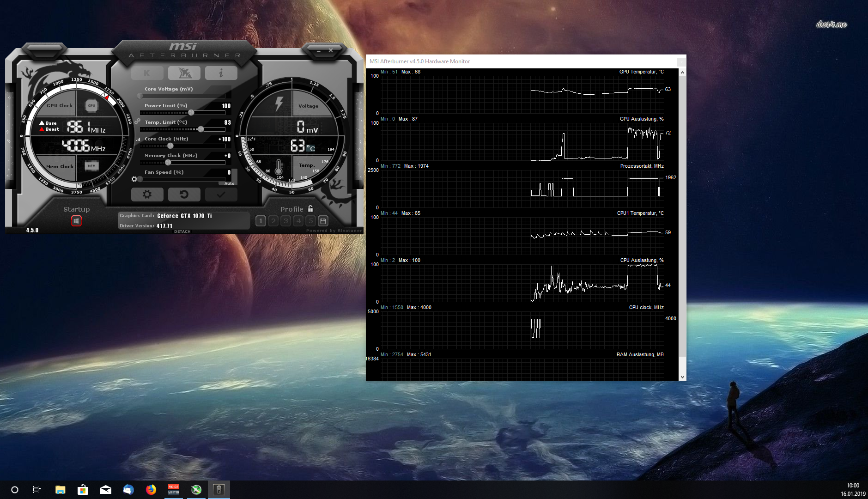Select profile slot 4

(298, 221)
